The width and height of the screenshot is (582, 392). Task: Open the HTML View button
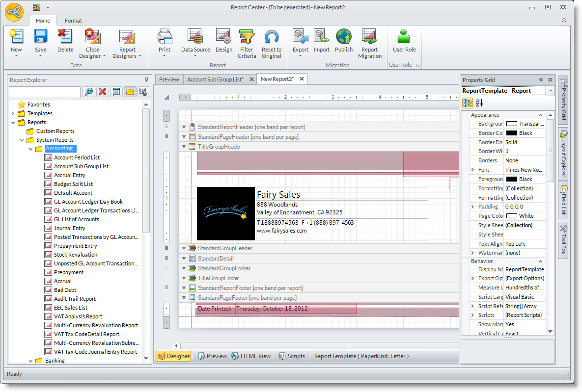click(250, 356)
